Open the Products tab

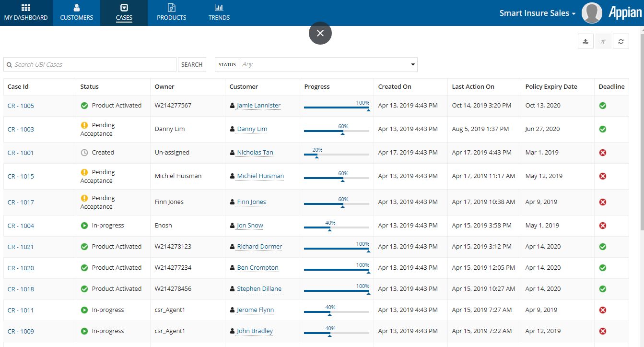(x=172, y=13)
